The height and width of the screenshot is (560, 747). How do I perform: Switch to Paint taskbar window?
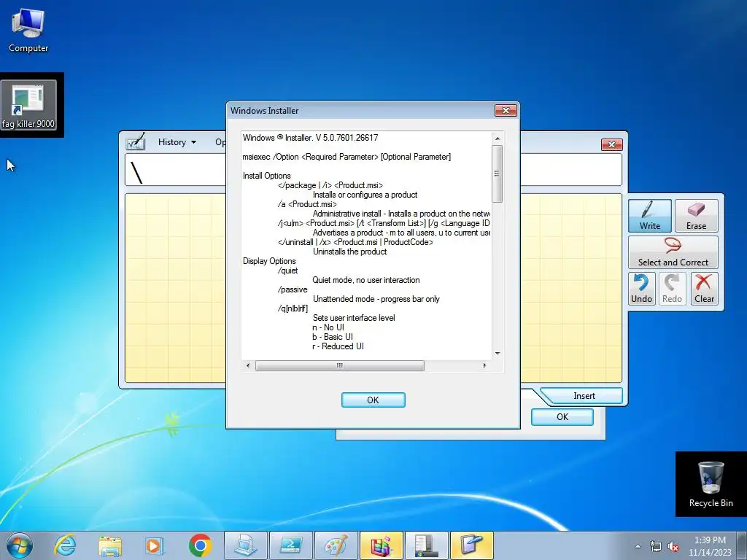(x=336, y=545)
